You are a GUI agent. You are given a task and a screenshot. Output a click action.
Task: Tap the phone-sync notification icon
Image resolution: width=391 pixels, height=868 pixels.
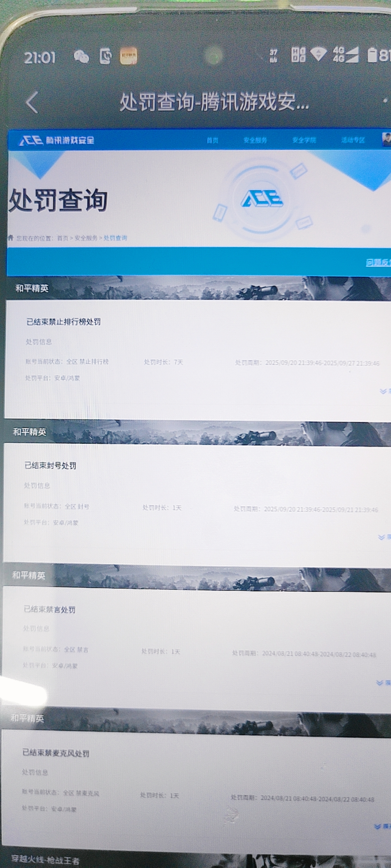click(x=105, y=57)
